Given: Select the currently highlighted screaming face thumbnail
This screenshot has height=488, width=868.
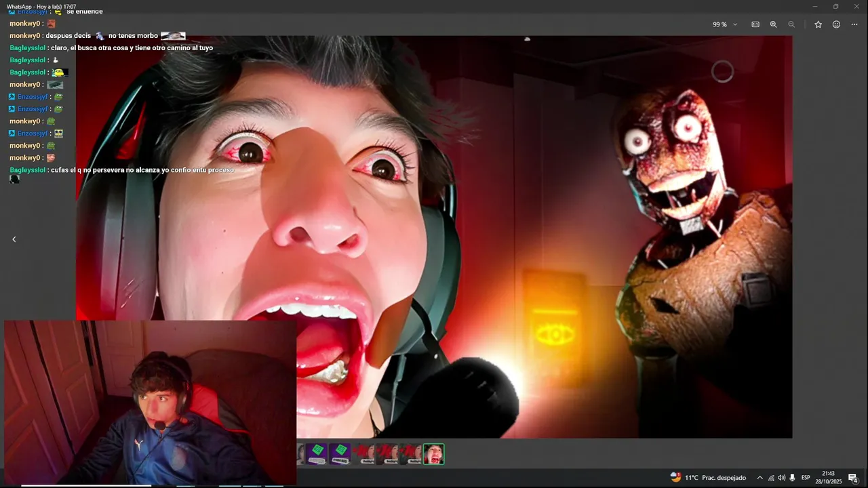Looking at the screenshot, I should (433, 454).
